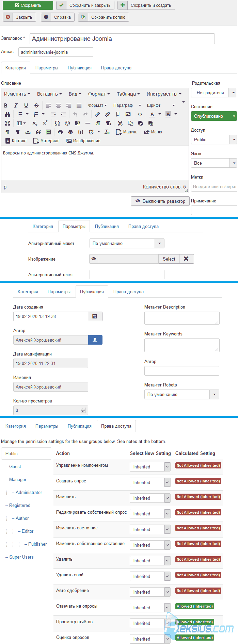The height and width of the screenshot is (644, 238).
Task: Open the text color palette arrow
Action: point(160,114)
